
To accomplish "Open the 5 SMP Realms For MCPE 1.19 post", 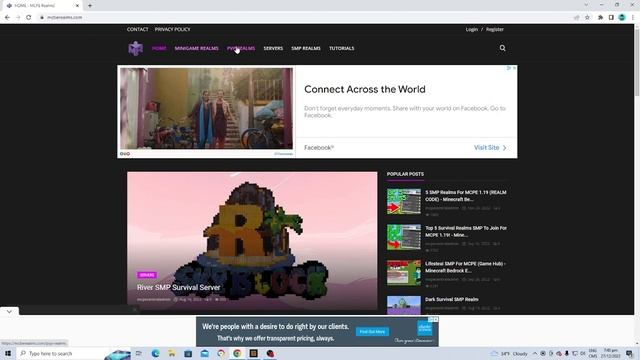I will point(466,196).
